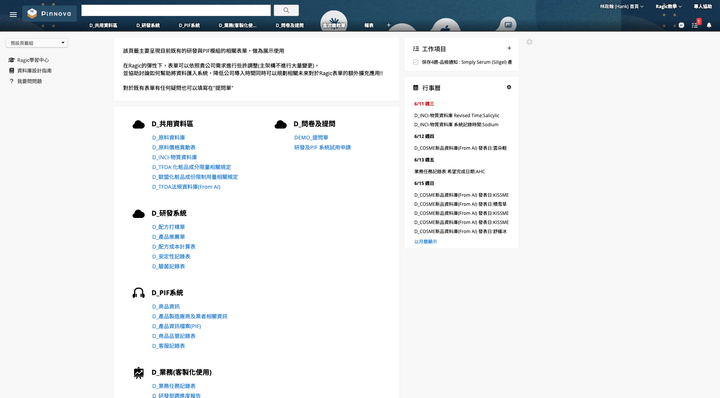
Task: Click the headphones icon beside D_PIF系統
Action: pos(139,293)
